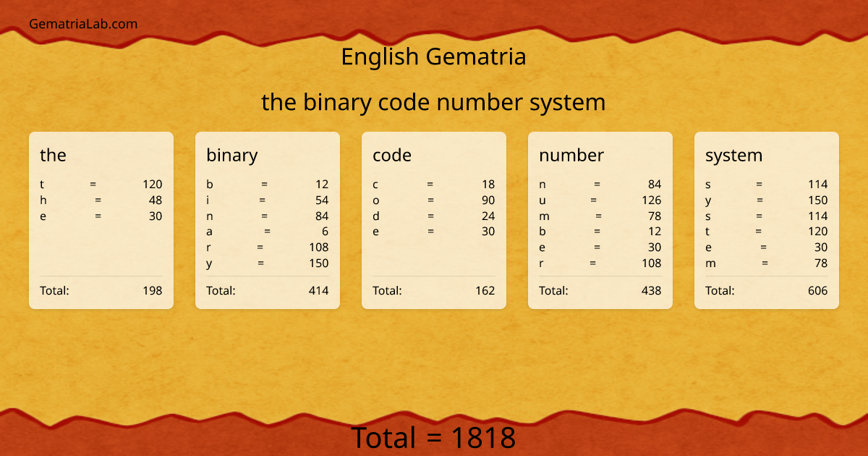Click value 24 for letter d
Viewport: 868px width, 456px height.
[x=488, y=216]
